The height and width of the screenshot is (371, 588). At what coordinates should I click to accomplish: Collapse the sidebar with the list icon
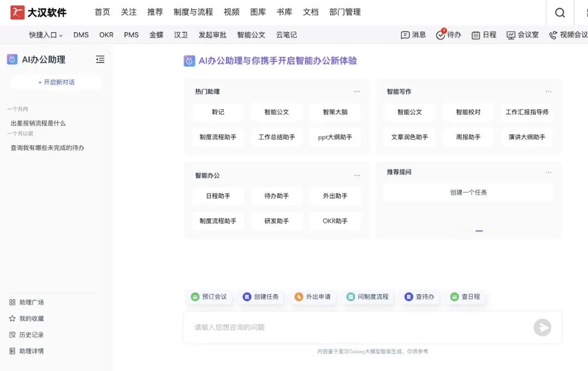coord(100,60)
